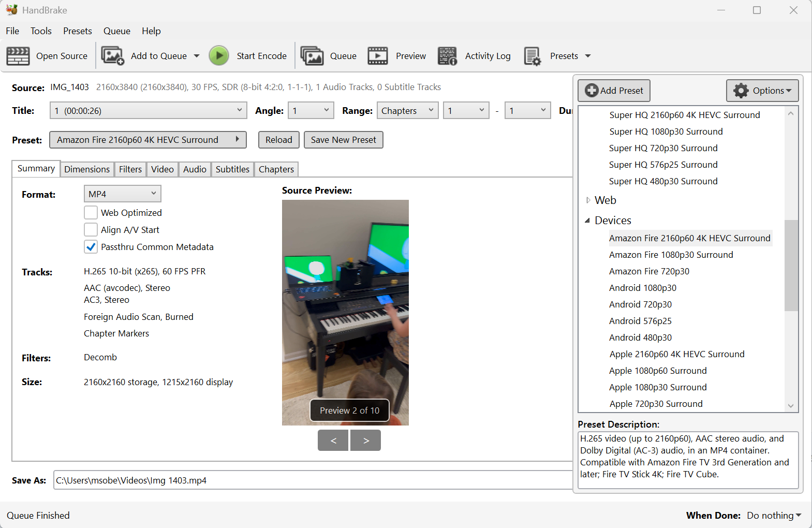812x528 pixels.
Task: Enable the Web Optimized checkbox
Action: pyautogui.click(x=91, y=213)
